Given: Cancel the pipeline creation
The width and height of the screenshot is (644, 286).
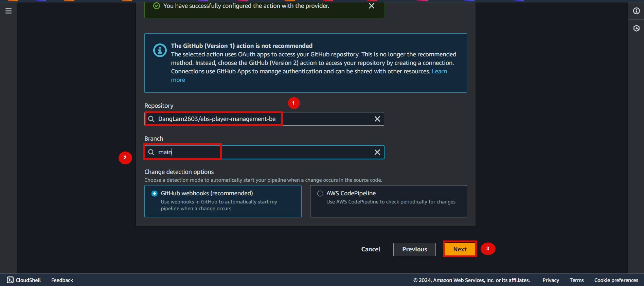Looking at the screenshot, I should 371,249.
